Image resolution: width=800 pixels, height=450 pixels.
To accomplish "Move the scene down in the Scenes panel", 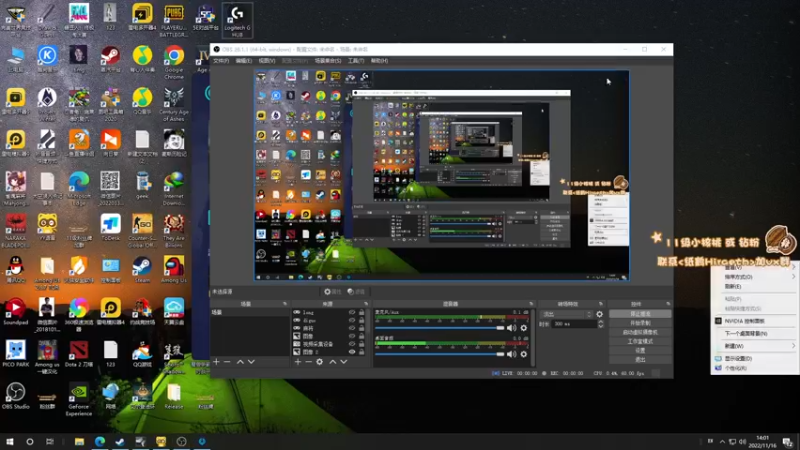I will pos(251,362).
